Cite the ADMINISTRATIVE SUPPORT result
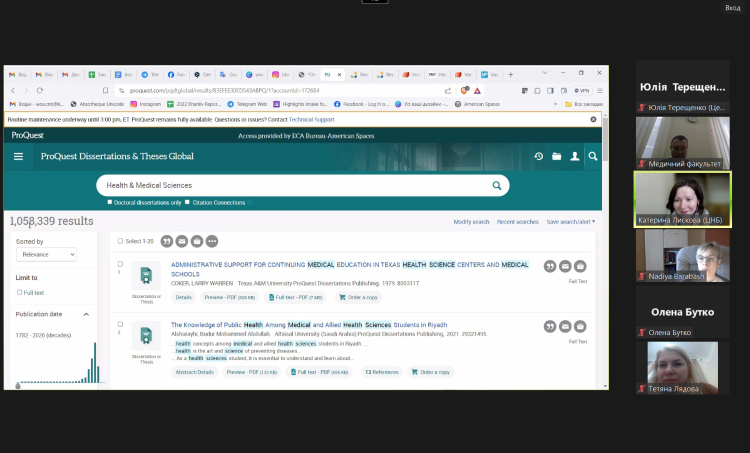750x453 pixels. pos(550,266)
